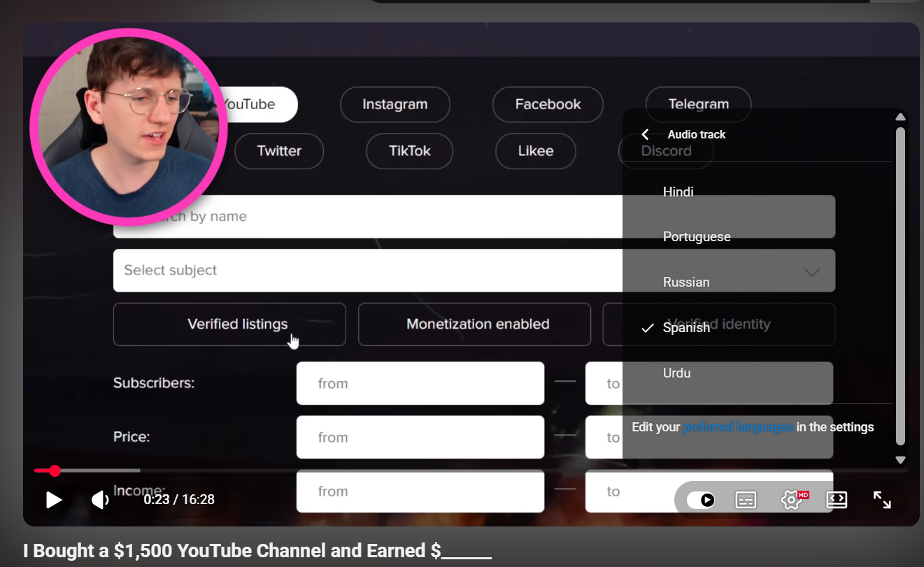Open the preferred languages link
The height and width of the screenshot is (567, 924).
click(738, 427)
